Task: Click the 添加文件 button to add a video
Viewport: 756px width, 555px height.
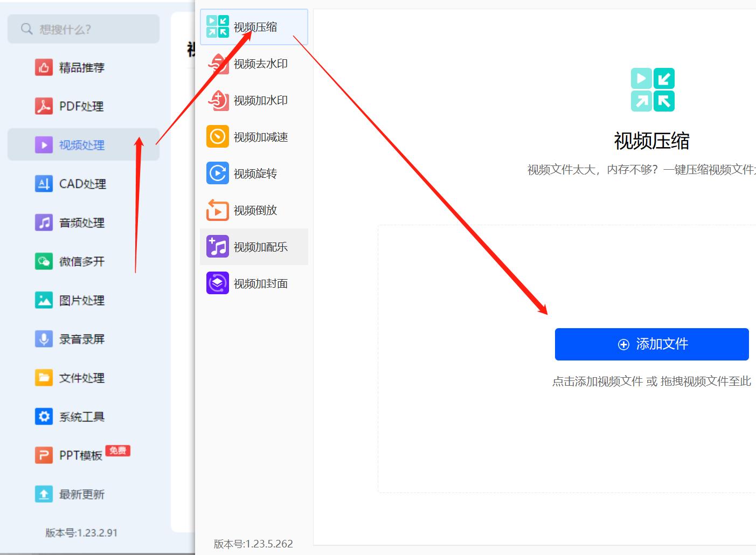Action: (652, 344)
